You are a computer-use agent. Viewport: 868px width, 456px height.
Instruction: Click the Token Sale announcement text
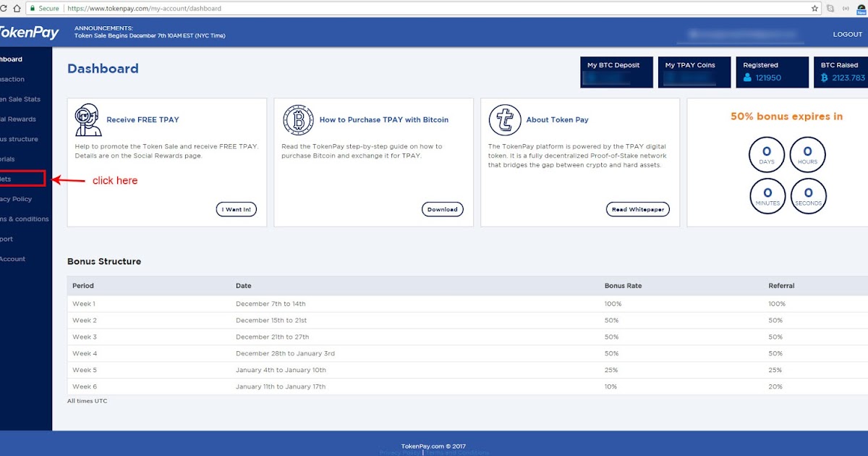[150, 35]
